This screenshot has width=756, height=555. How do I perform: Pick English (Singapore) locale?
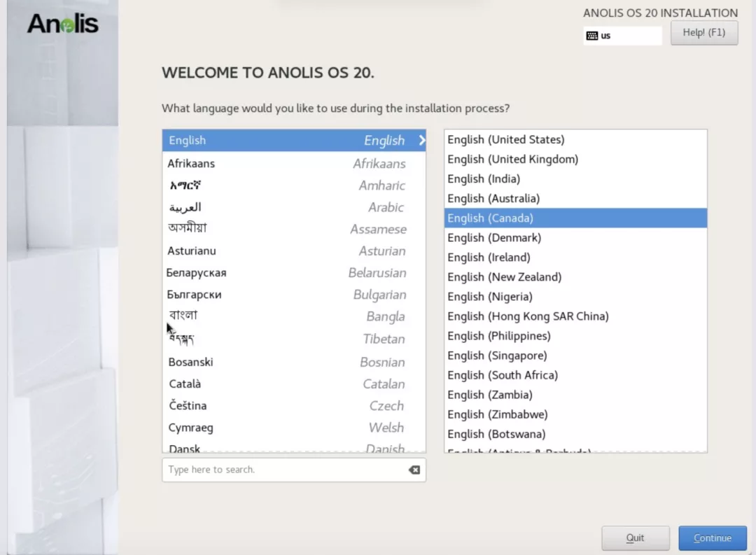pyautogui.click(x=575, y=356)
